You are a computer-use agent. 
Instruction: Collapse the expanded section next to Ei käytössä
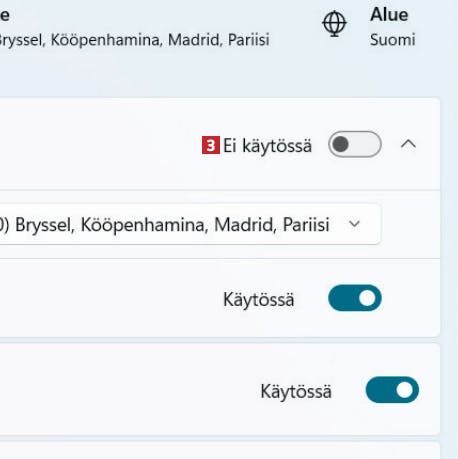pyautogui.click(x=408, y=144)
